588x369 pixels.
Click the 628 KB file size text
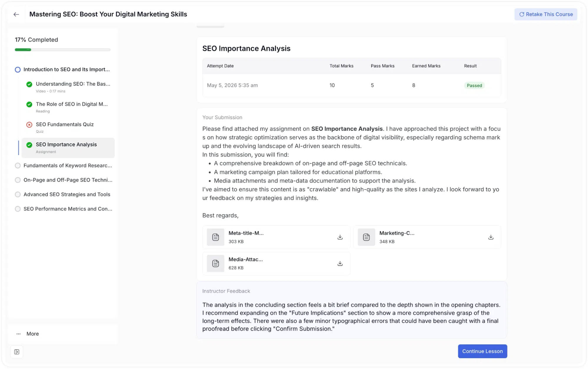point(236,268)
